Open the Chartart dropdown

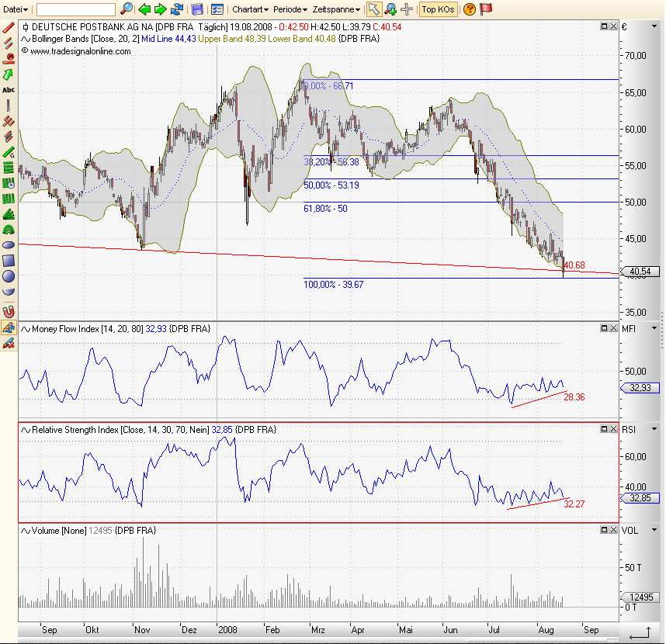[250, 9]
